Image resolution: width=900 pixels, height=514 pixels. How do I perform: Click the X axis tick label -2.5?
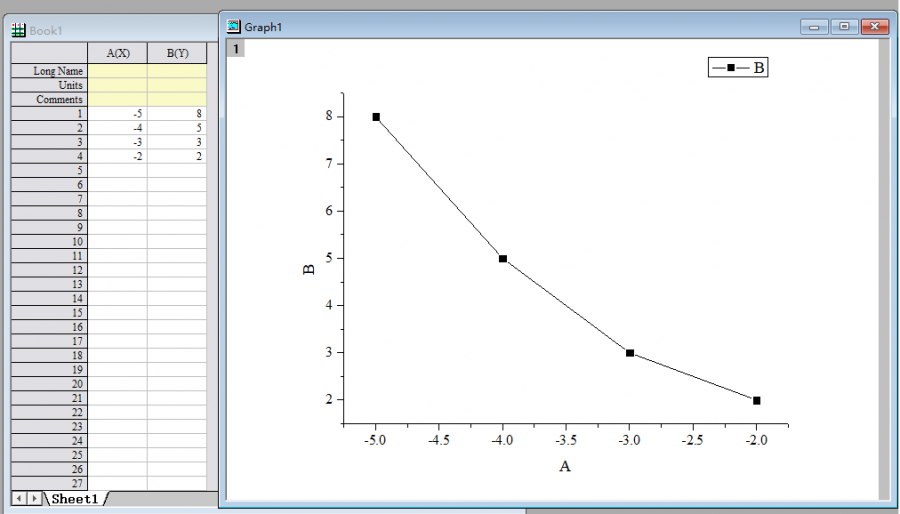tap(693, 441)
